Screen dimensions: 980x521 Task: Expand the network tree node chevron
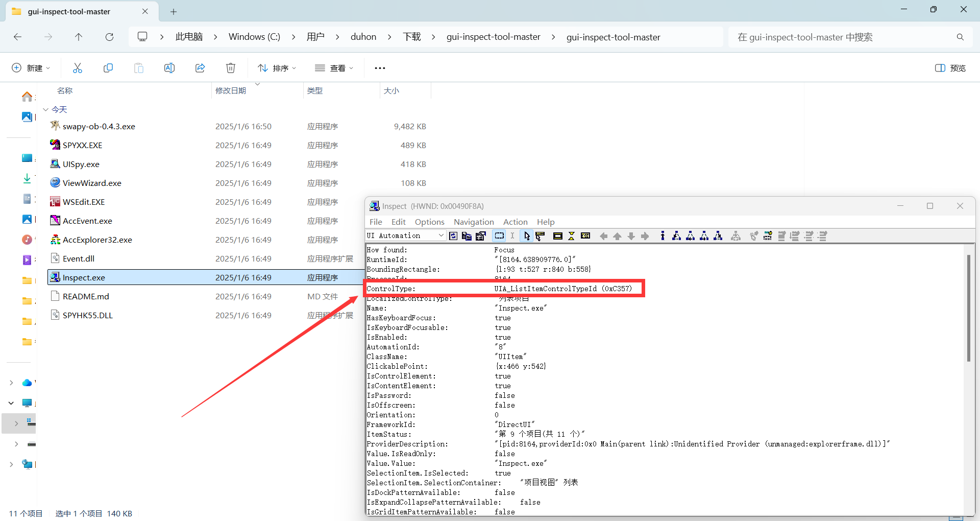click(x=11, y=464)
